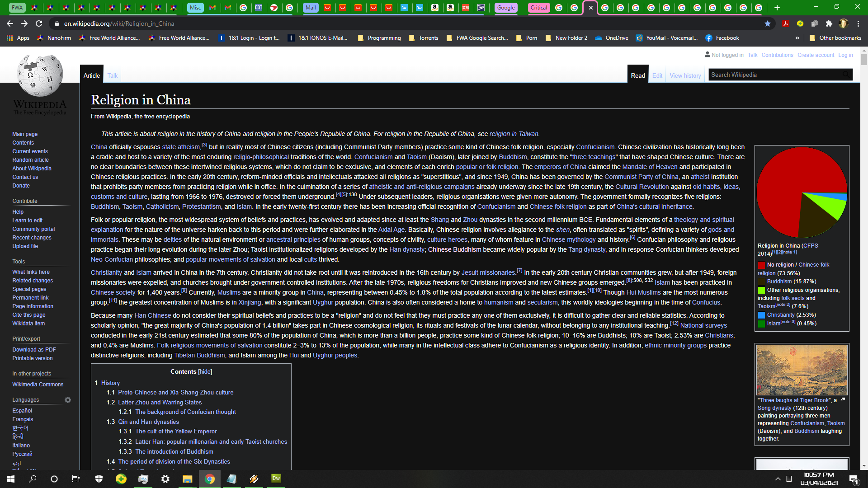Click the red No religion legend swatch
The width and height of the screenshot is (868, 488).
(761, 265)
